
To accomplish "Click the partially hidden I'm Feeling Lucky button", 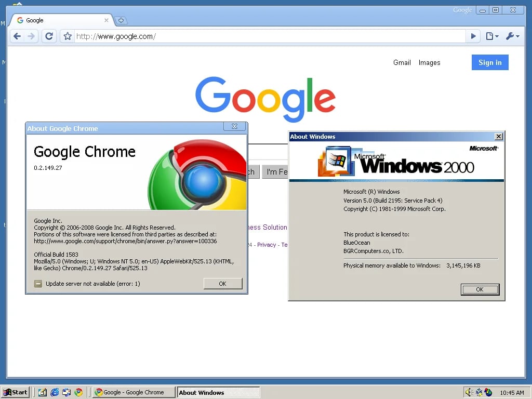I will (275, 171).
